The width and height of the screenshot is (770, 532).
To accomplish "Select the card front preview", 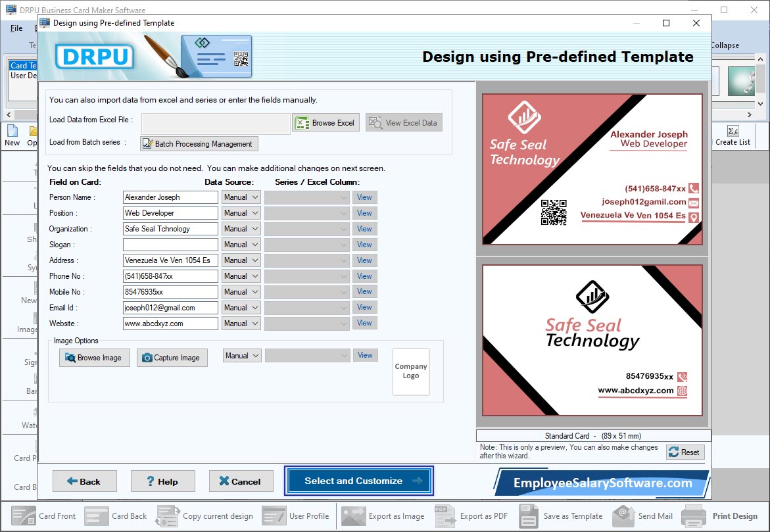I will [x=592, y=169].
